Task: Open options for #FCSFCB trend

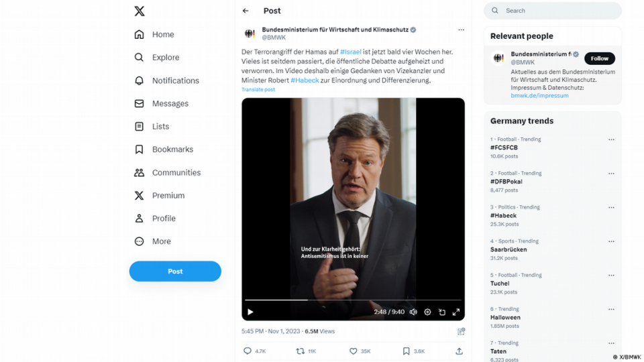Action: (611, 139)
